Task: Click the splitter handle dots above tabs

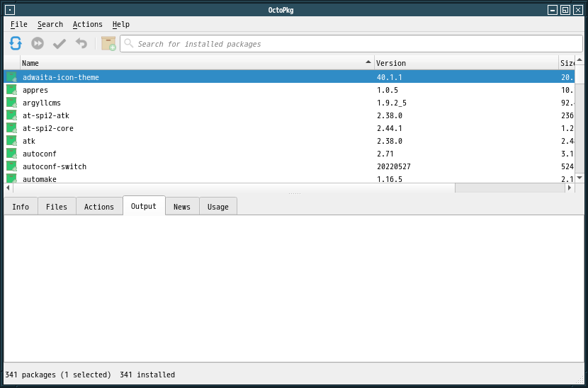Action: 295,193
